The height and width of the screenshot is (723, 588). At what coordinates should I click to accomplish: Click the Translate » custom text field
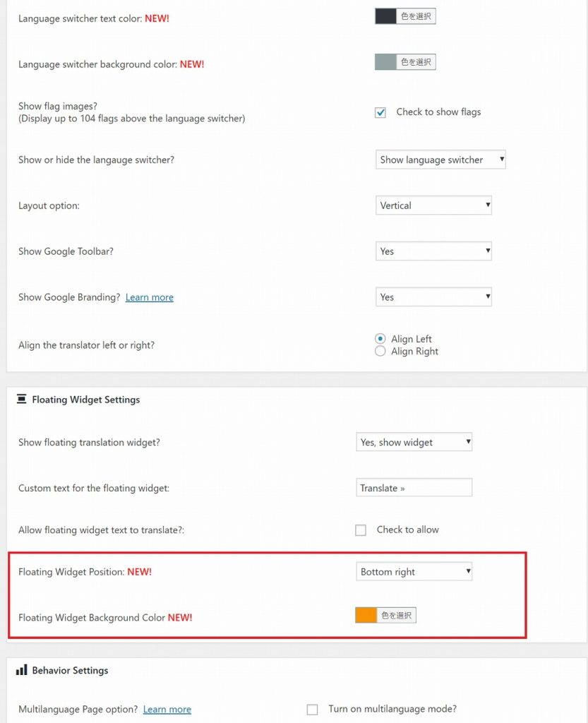tap(414, 488)
